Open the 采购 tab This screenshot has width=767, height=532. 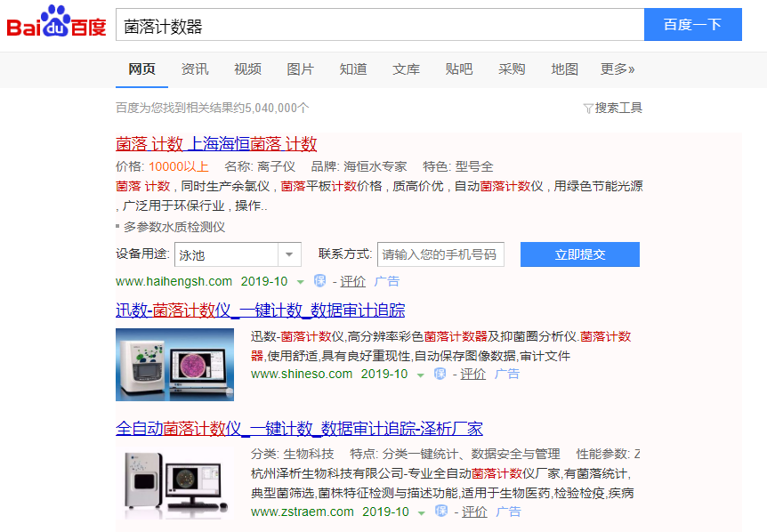[x=512, y=69]
